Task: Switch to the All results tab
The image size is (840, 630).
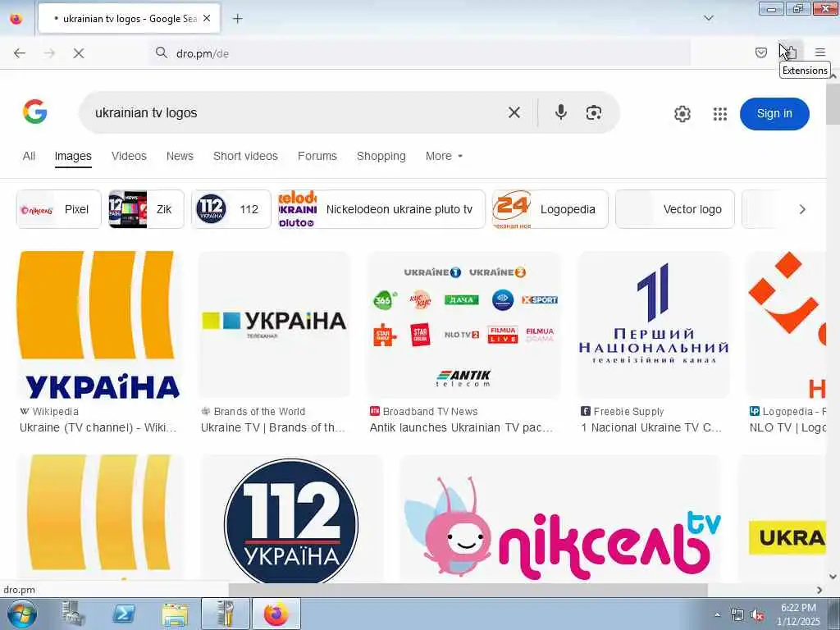Action: [29, 156]
